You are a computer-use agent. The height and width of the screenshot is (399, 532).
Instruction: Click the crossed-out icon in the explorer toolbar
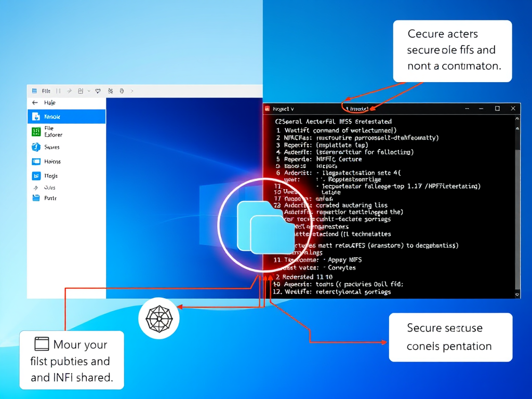point(110,91)
